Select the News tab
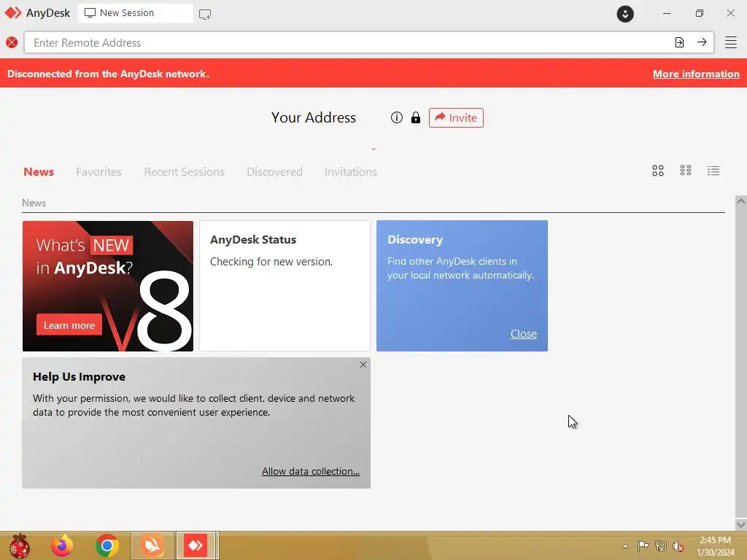747x560 pixels. (39, 172)
